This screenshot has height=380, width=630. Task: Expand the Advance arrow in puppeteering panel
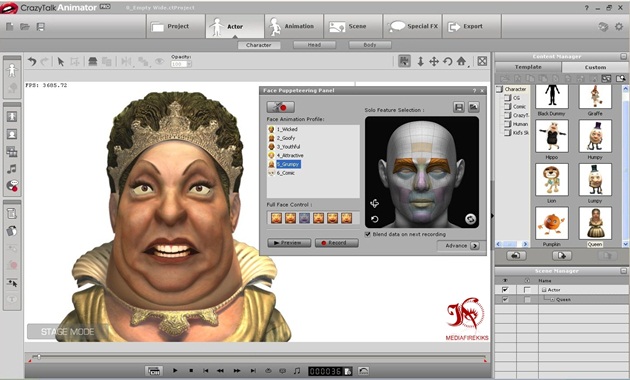[x=475, y=245]
